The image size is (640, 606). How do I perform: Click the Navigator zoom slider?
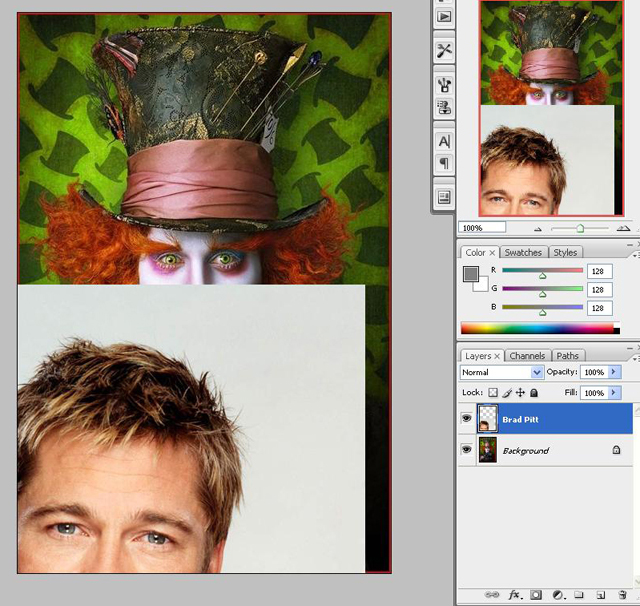click(580, 229)
